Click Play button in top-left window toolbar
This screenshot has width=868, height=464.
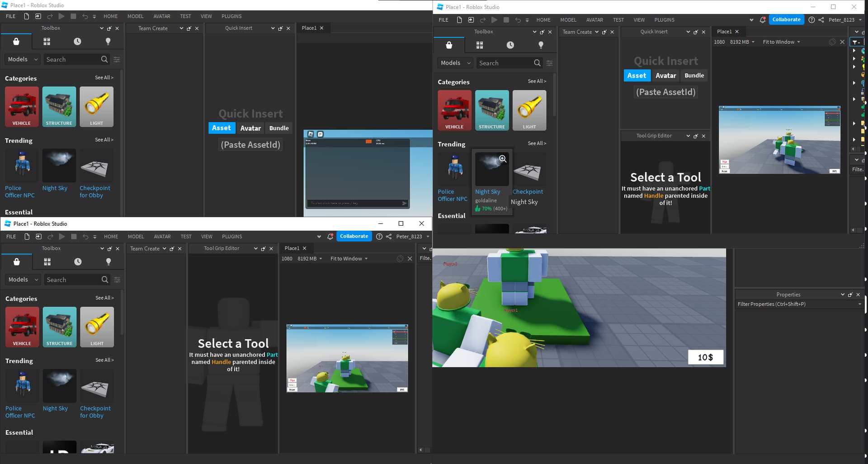[x=61, y=16]
